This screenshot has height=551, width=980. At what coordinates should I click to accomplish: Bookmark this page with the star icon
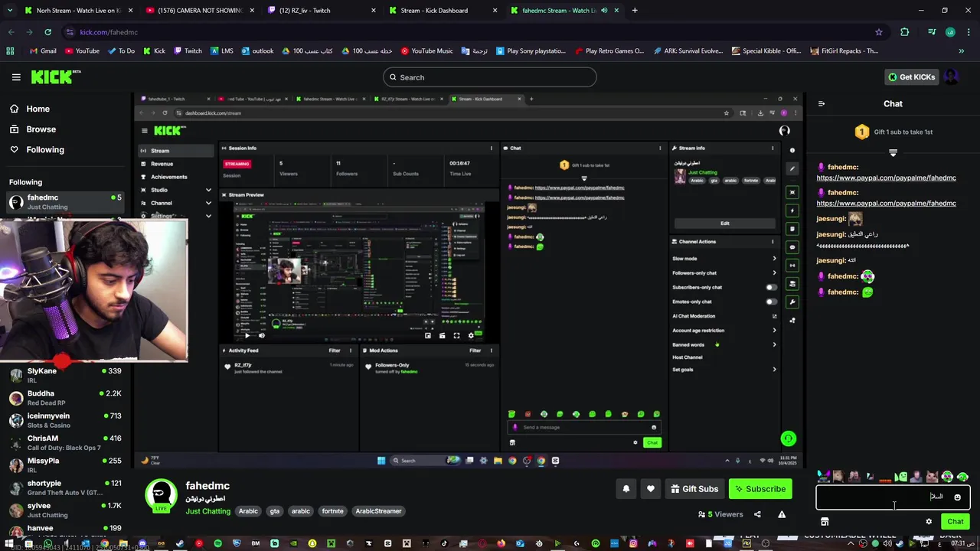click(879, 32)
